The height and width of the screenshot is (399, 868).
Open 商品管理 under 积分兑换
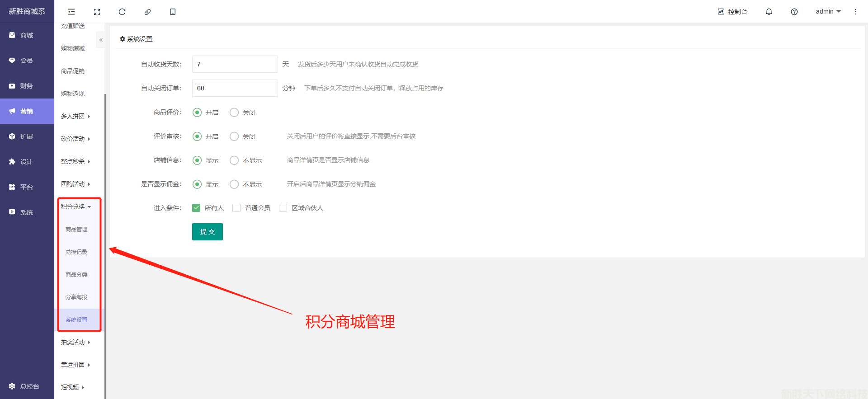tap(76, 230)
